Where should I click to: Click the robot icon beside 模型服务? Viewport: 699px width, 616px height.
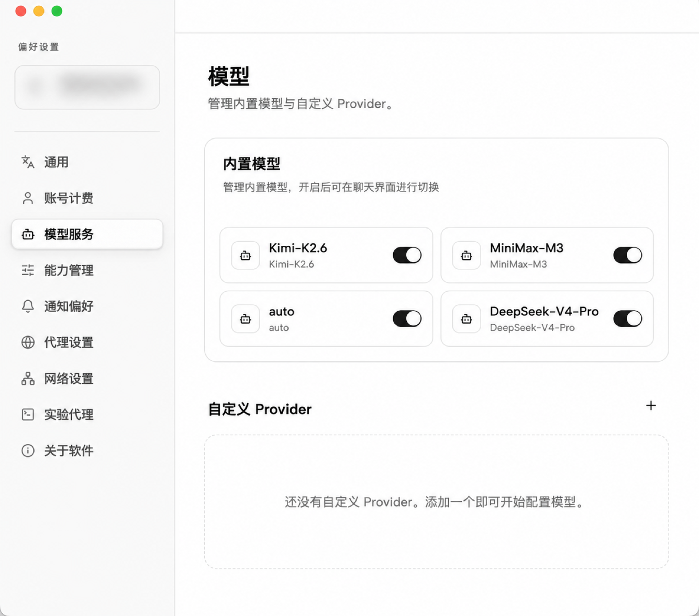[x=28, y=234]
